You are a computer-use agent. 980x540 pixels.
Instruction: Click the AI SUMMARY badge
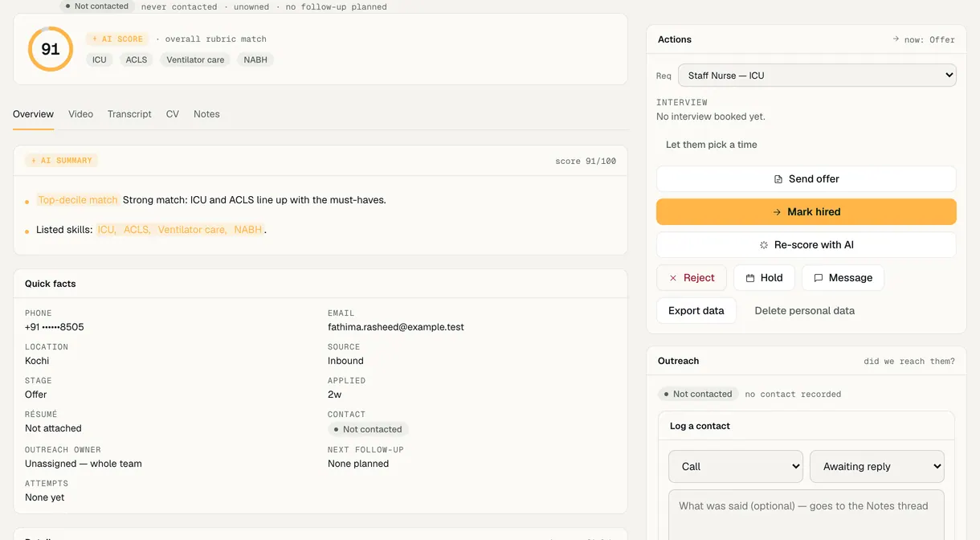point(61,161)
